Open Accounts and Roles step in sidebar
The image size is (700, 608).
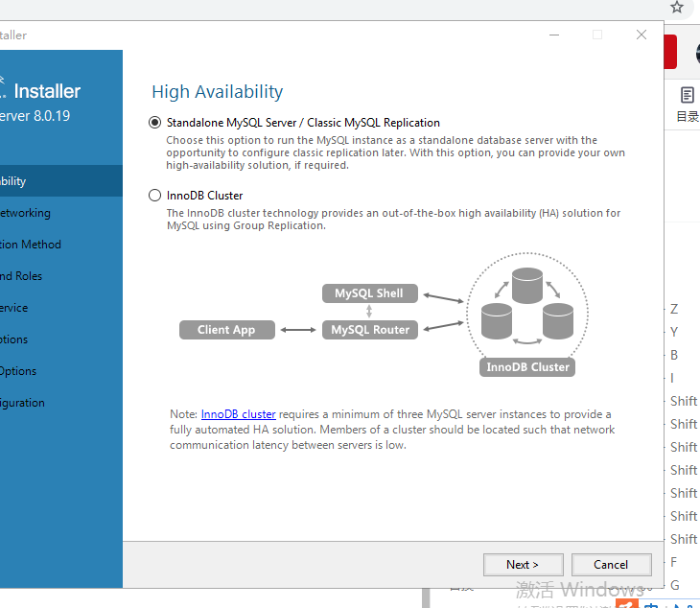61,276
